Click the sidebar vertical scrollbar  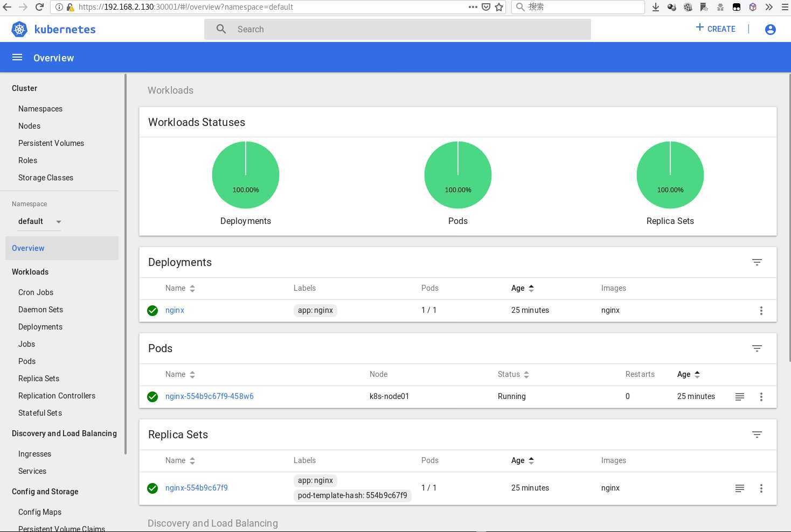point(126,264)
